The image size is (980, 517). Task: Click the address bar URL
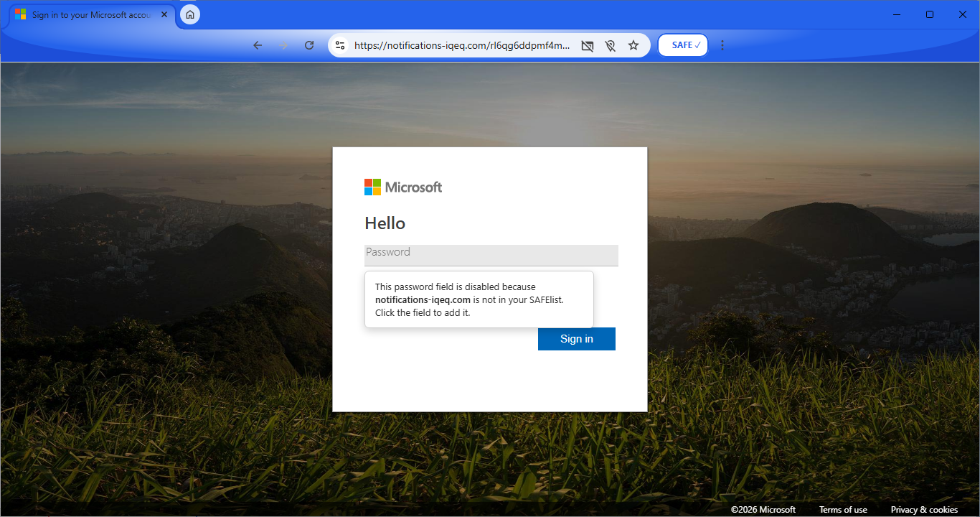pos(462,45)
